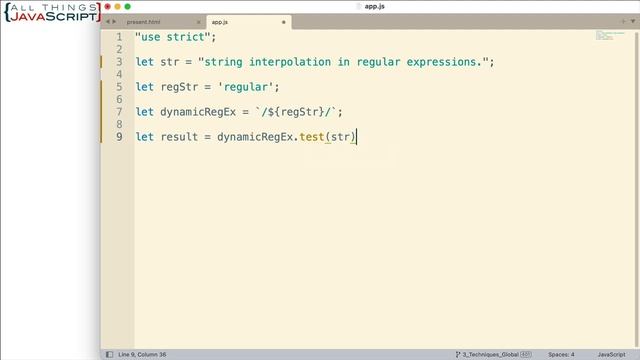Screen dimensions: 640x360
Task: Click line number 9 in the gutter
Action: [119, 137]
